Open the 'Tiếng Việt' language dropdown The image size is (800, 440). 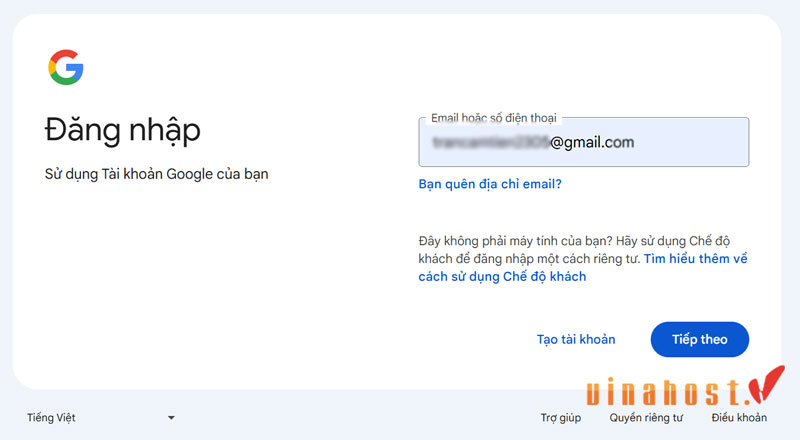[101, 418]
